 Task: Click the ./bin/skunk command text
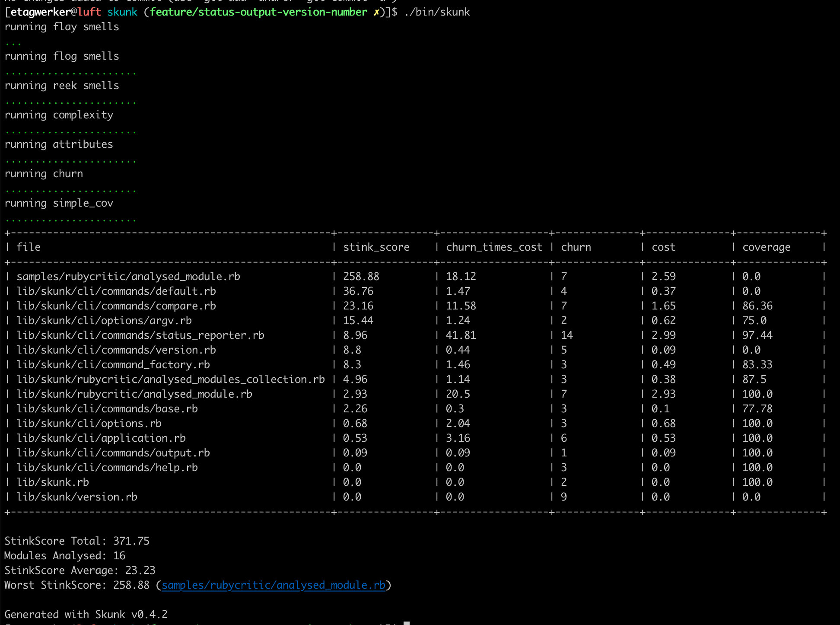(x=437, y=12)
